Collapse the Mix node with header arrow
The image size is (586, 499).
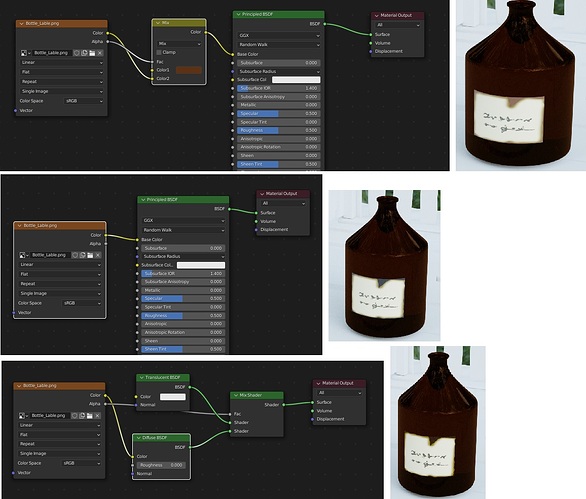(157, 23)
